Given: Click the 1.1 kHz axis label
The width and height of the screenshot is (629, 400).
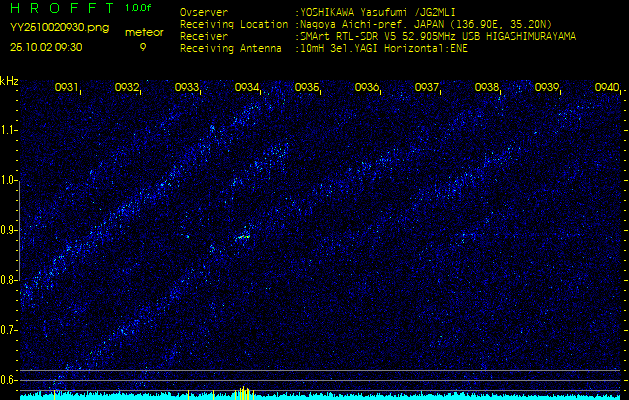Looking at the screenshot, I should click(x=8, y=131).
